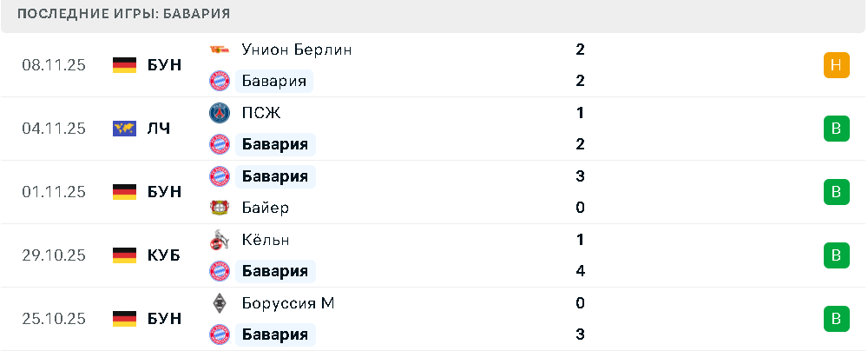The width and height of the screenshot is (868, 351).
Task: Open the ПСЖ team link
Action: (x=261, y=113)
